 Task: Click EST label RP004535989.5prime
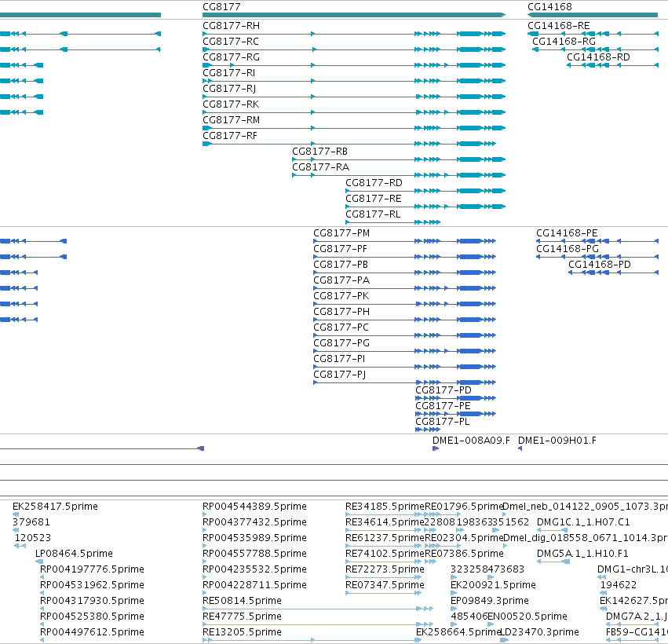[255, 538]
